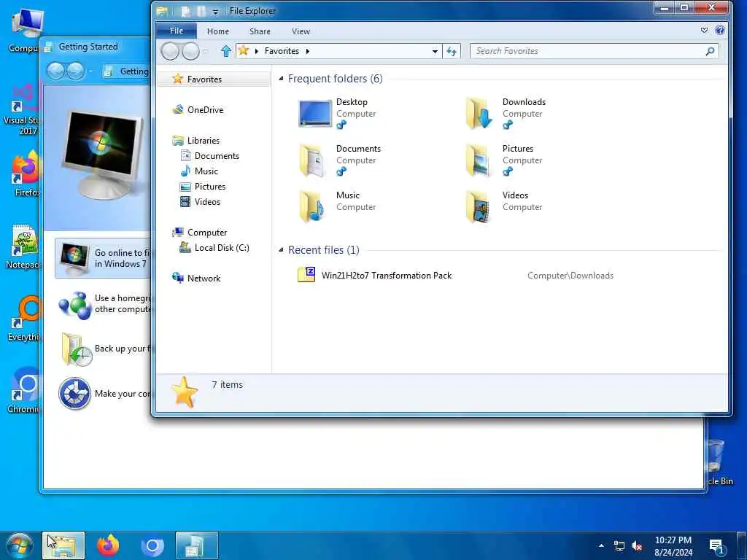Click Use a homegroup item in Getting Started
This screenshot has height=560, width=747.
[x=104, y=304]
